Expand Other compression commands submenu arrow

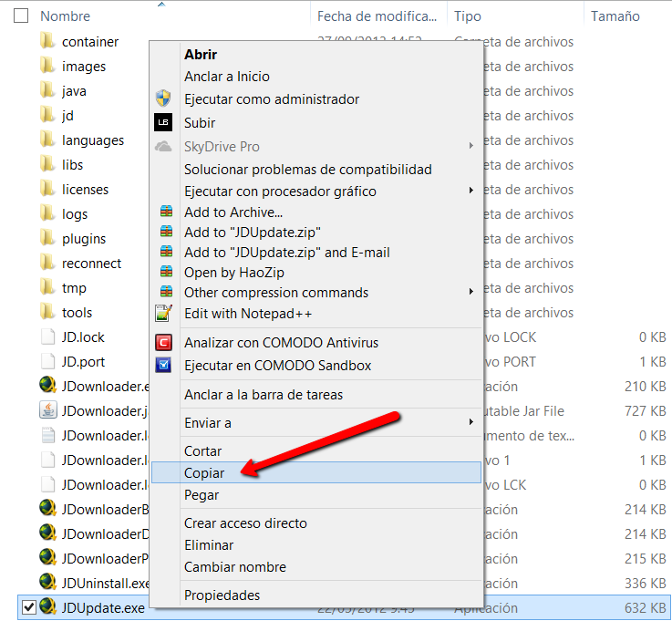point(471,292)
